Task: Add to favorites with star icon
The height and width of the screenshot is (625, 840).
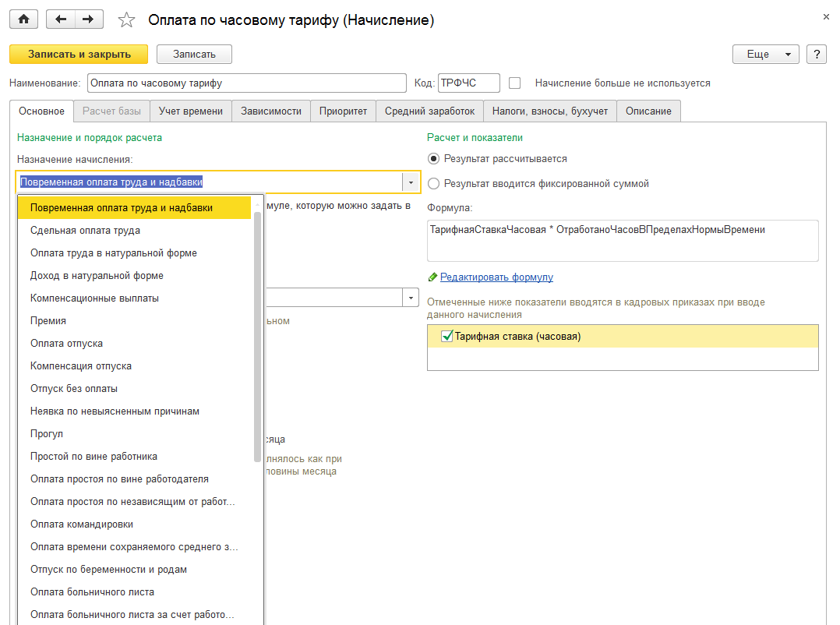Action: coord(125,20)
